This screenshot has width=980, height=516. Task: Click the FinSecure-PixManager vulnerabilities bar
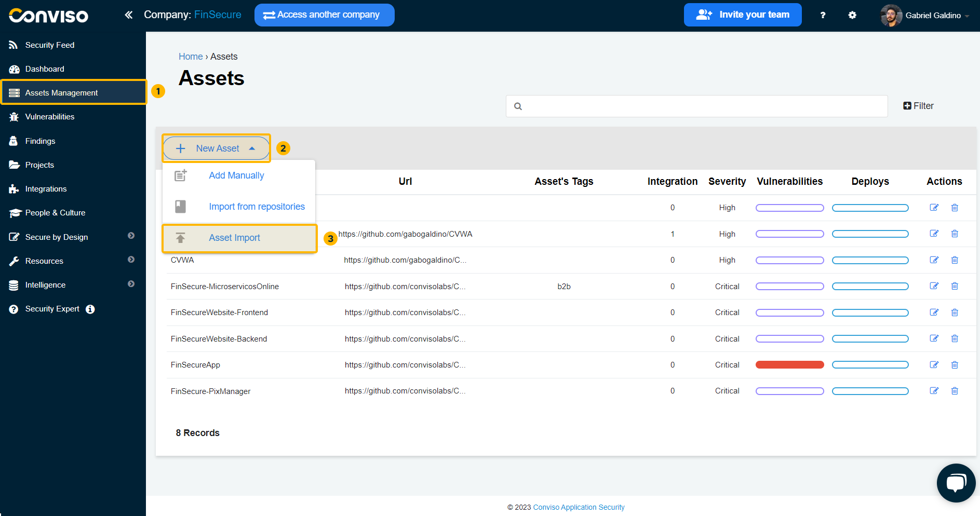789,391
